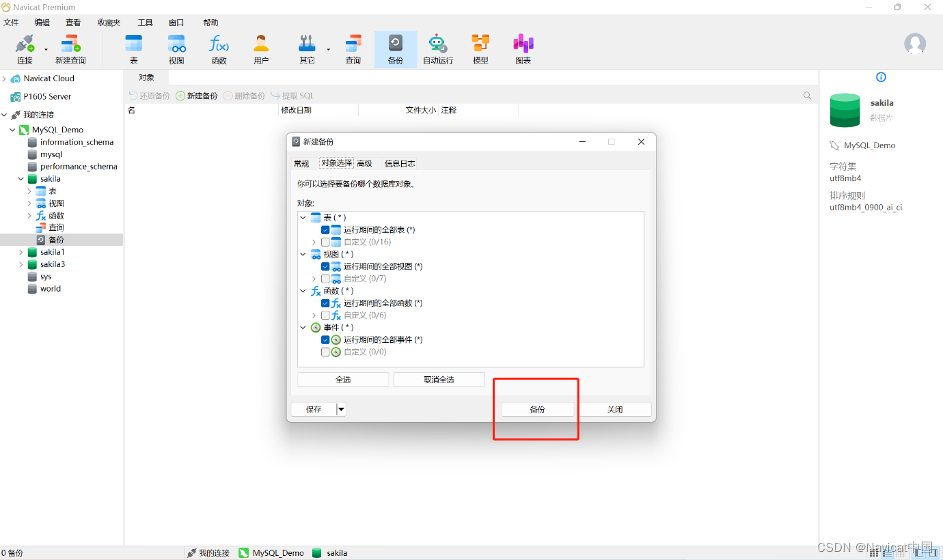Click the blue info icon in the right panel
Viewport: 943px width, 560px height.
tap(881, 77)
